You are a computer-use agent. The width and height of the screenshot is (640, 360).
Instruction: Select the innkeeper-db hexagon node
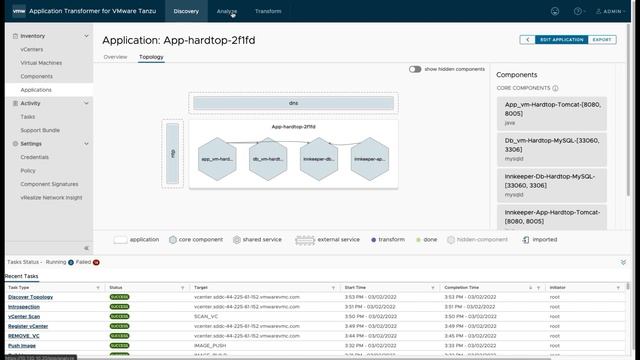pos(319,159)
